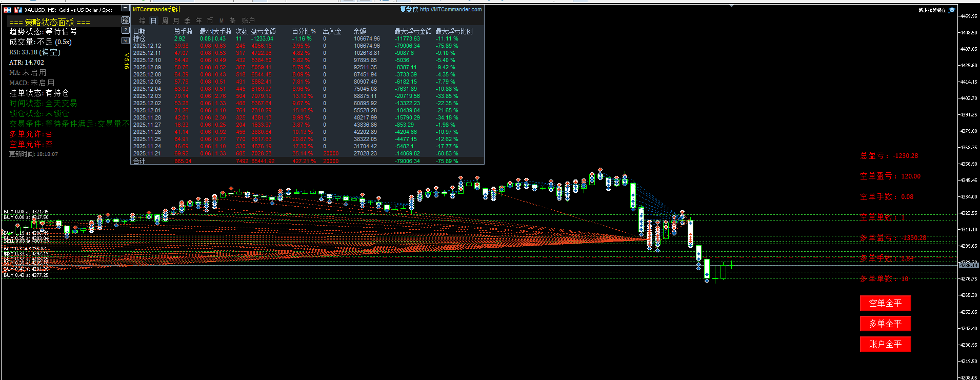Click the BUY 0.43 at 4277.25 order label
Viewport: 980px width, 380px height.
26,275
